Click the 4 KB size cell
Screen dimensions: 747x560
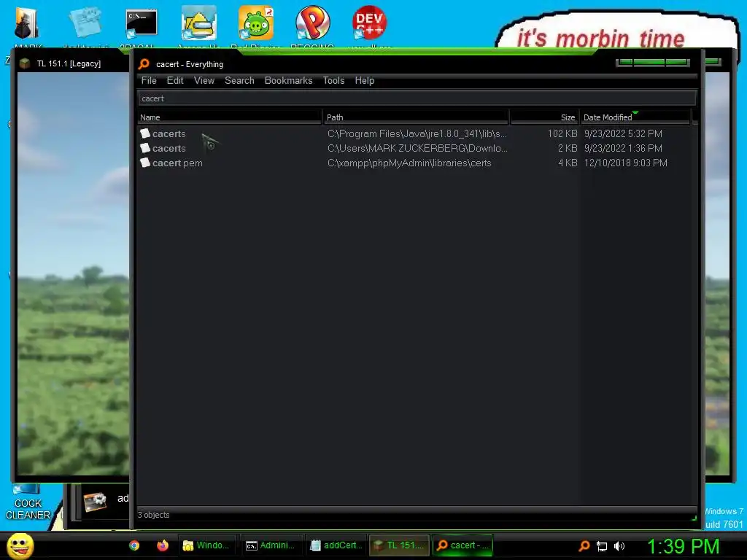pos(568,163)
